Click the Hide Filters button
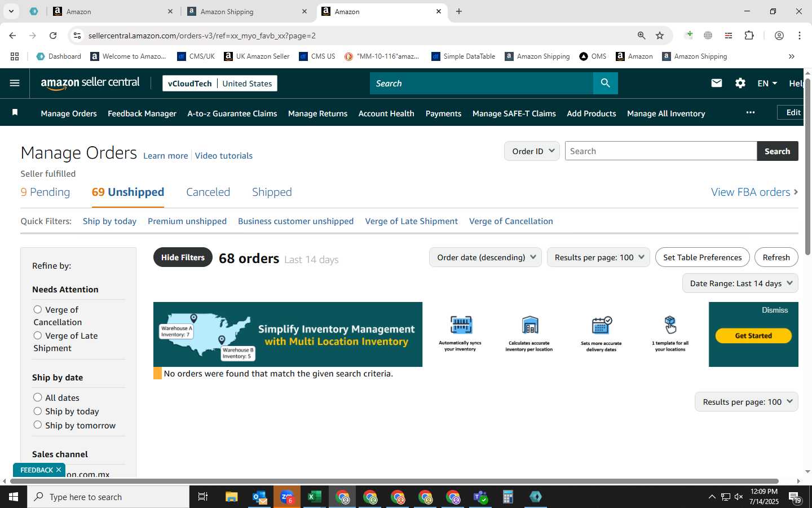The image size is (812, 508). point(183,257)
